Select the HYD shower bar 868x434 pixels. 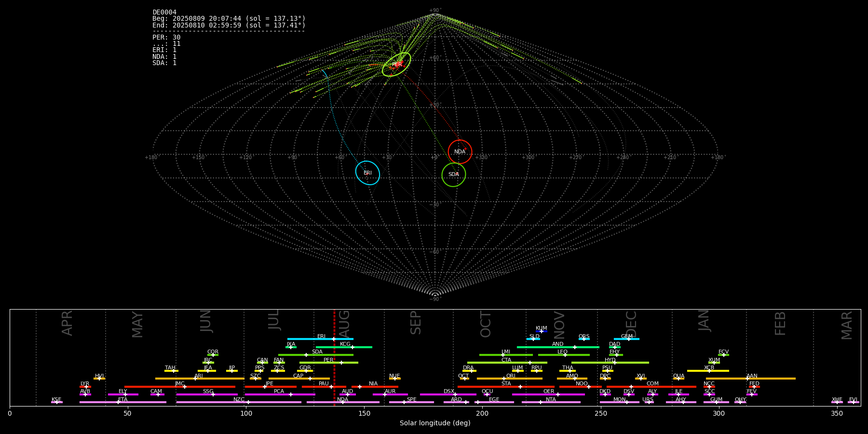pyautogui.click(x=610, y=363)
